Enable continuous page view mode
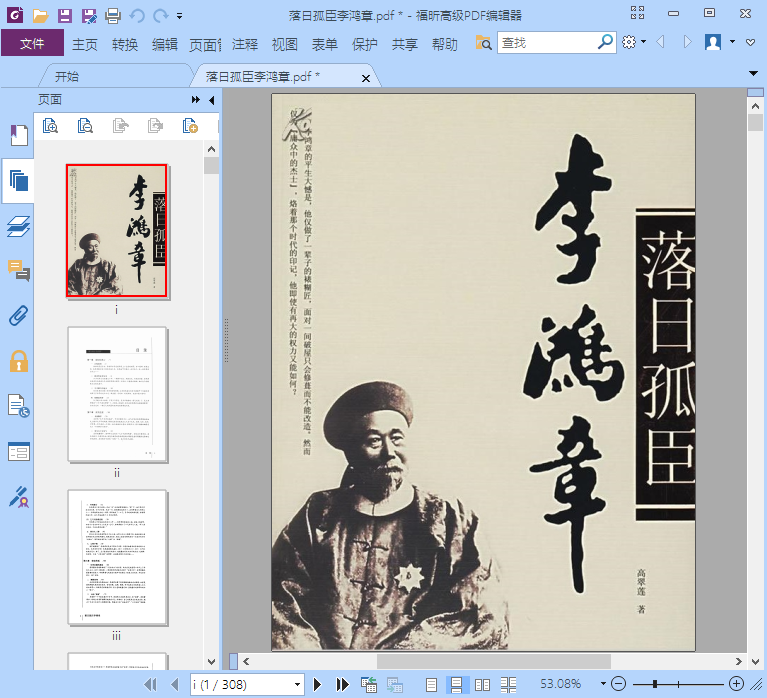This screenshot has height=698, width=767. click(x=456, y=684)
